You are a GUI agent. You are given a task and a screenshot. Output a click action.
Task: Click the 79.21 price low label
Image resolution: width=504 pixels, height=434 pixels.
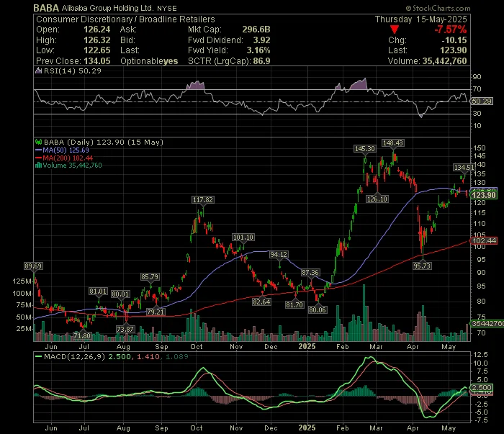point(156,312)
